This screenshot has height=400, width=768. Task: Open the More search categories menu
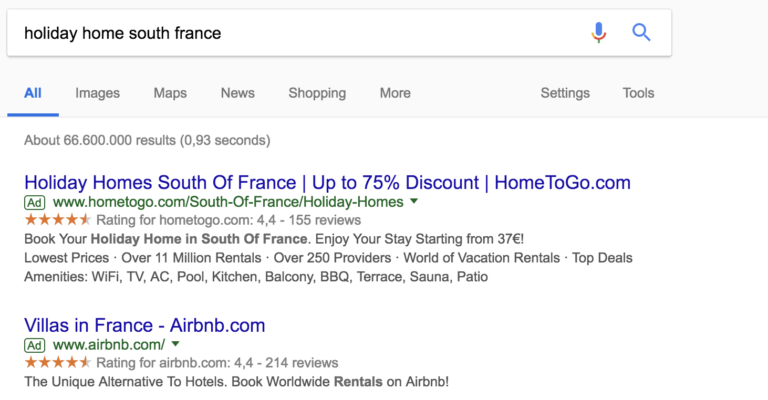(395, 93)
